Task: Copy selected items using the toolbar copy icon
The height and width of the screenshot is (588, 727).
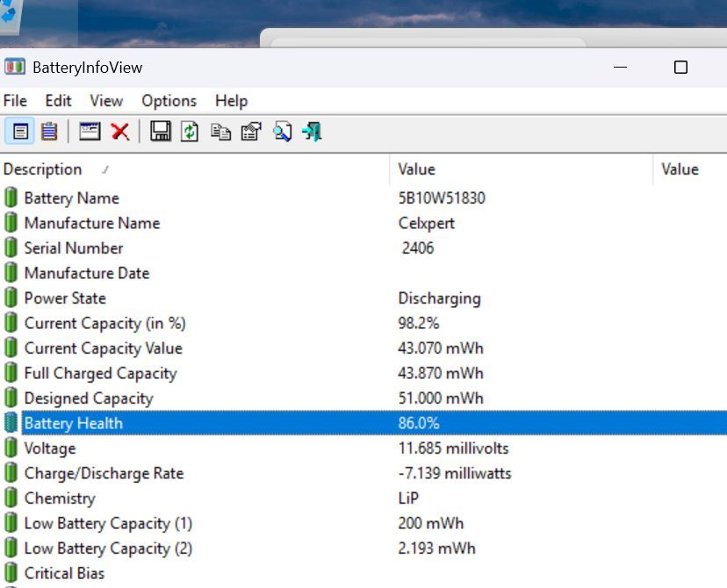Action: [x=221, y=132]
